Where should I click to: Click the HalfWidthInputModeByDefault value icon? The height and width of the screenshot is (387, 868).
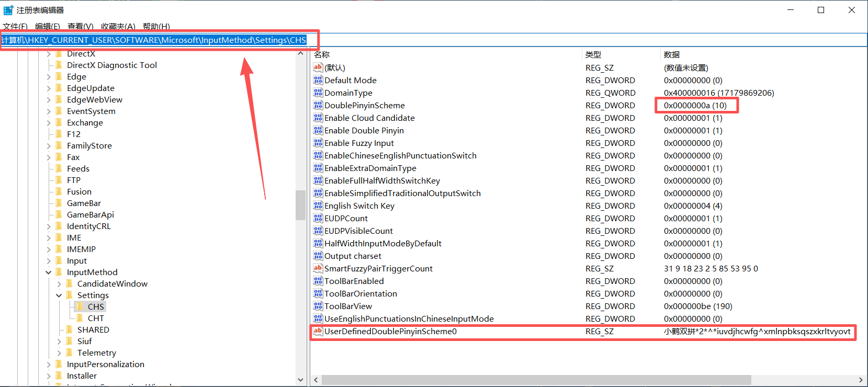click(318, 243)
